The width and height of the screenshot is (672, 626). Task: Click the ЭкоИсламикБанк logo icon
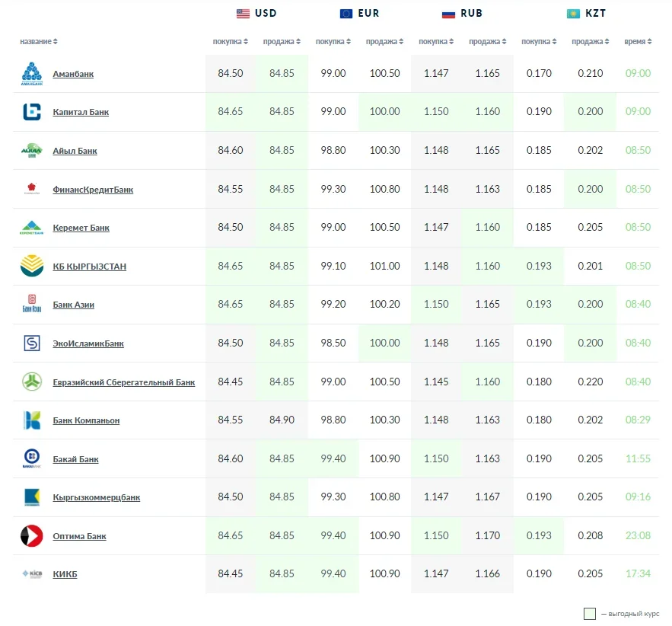[x=31, y=343]
